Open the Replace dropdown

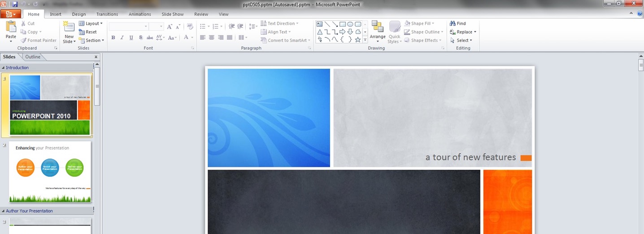point(463,32)
